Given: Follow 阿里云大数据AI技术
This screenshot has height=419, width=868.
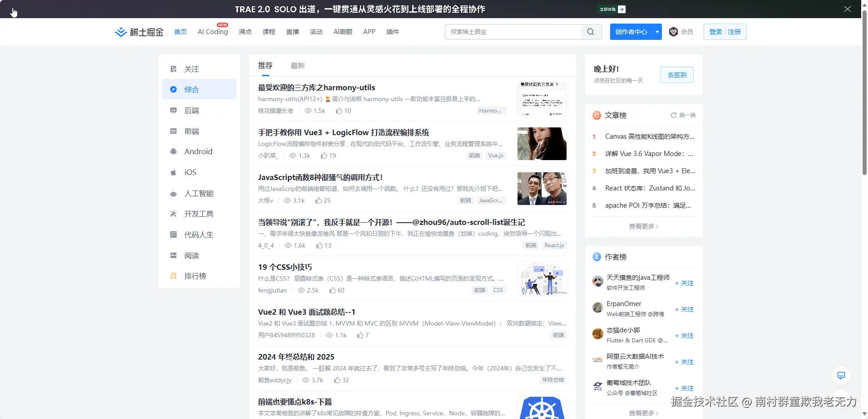Looking at the screenshot, I should [685, 362].
